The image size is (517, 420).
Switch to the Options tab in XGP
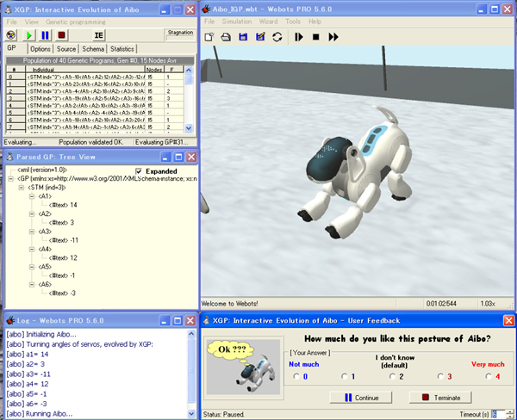click(40, 49)
